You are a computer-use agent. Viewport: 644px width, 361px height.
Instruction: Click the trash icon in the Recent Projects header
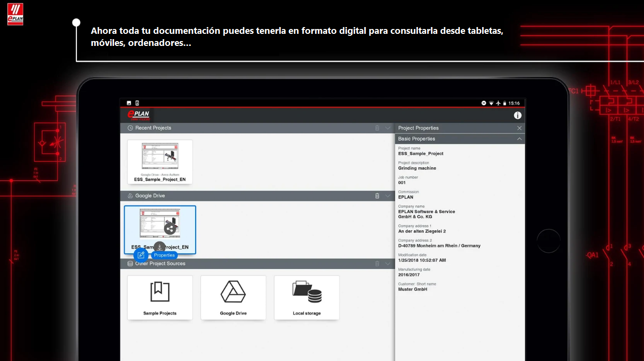tap(377, 128)
